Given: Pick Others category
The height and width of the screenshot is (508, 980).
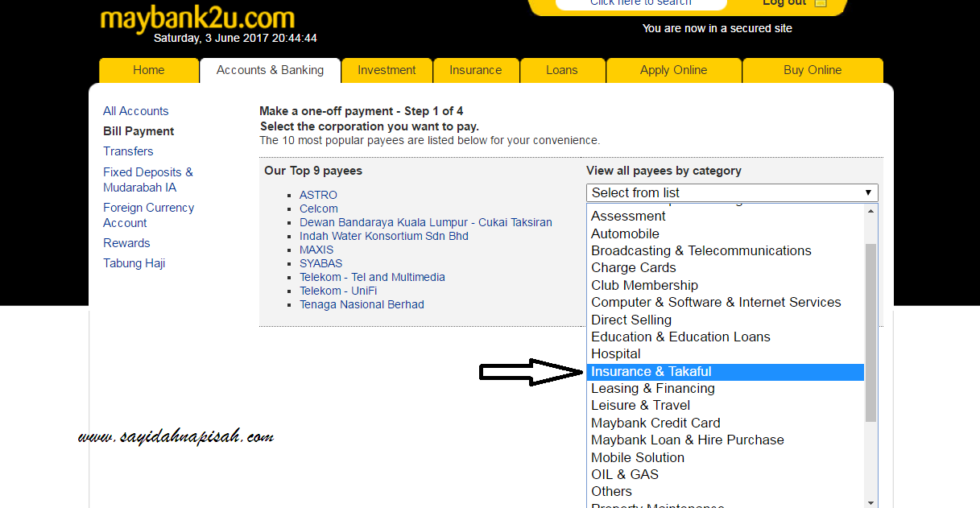Looking at the screenshot, I should coord(726,491).
